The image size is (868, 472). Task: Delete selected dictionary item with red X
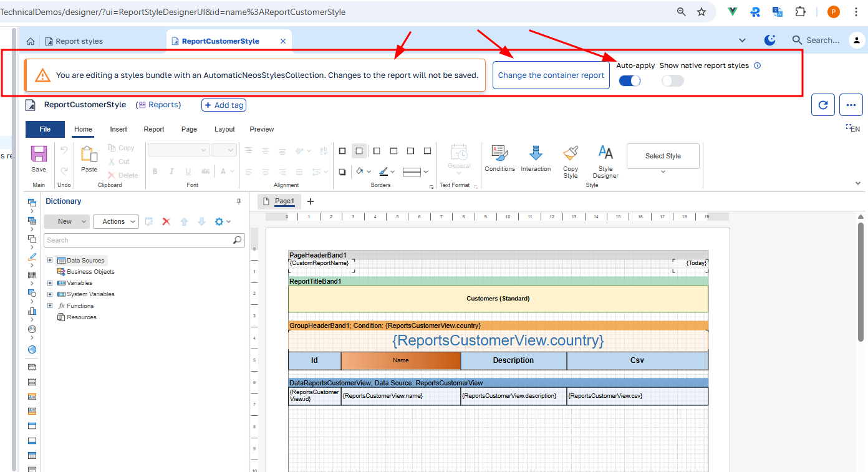point(166,221)
